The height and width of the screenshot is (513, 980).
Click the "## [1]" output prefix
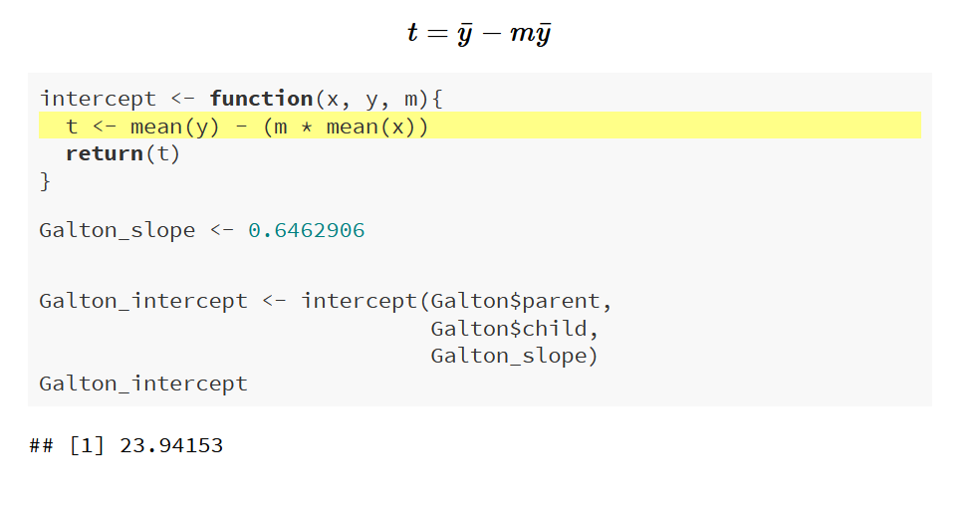tap(67, 445)
